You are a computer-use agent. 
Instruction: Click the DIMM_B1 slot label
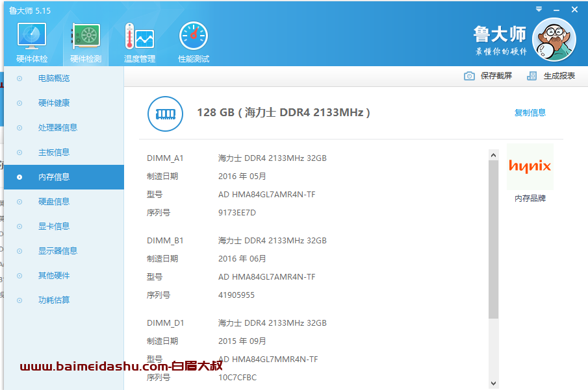[x=165, y=241]
